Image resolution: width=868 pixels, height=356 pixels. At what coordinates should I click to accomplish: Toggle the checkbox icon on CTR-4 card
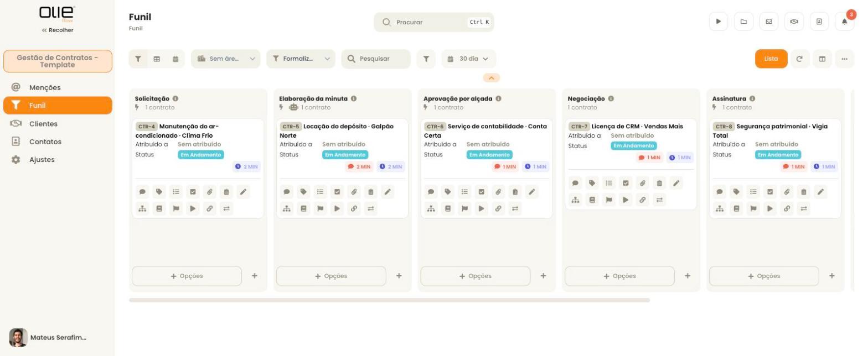tap(193, 192)
